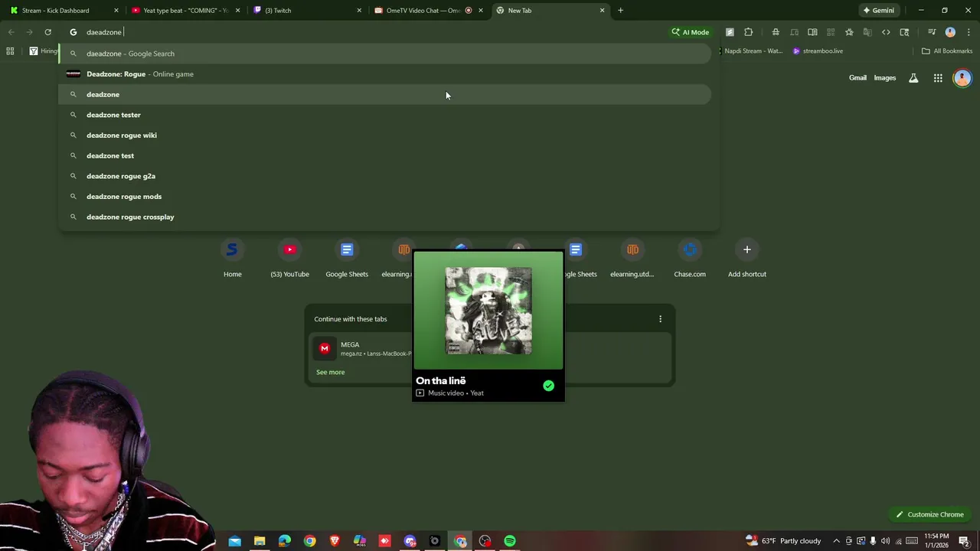
Task: Open the Napdi Stream bookmark
Action: click(x=752, y=51)
